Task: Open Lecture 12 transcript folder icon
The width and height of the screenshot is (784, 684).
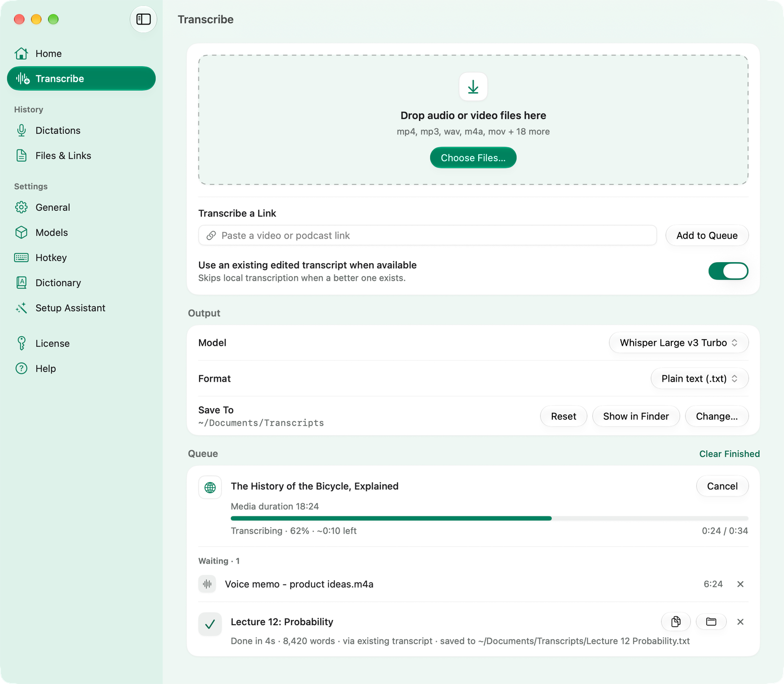Action: click(x=711, y=622)
